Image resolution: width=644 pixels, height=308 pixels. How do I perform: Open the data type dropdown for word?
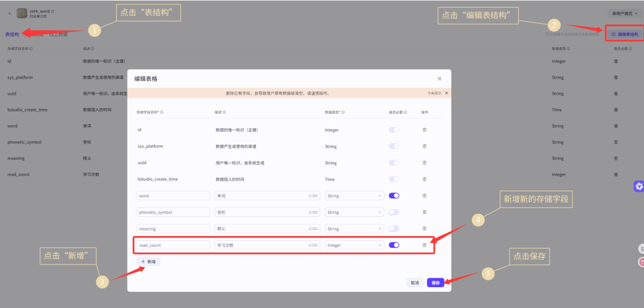tap(354, 195)
